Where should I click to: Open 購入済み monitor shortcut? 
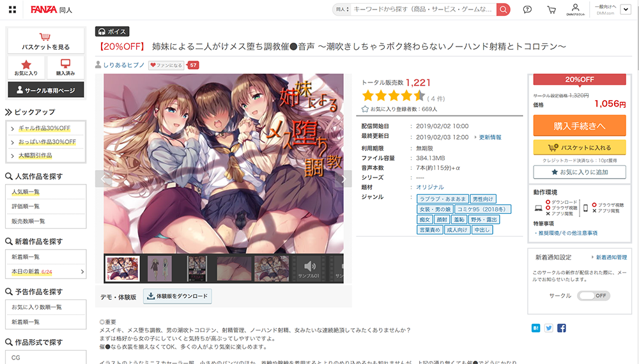tap(65, 67)
